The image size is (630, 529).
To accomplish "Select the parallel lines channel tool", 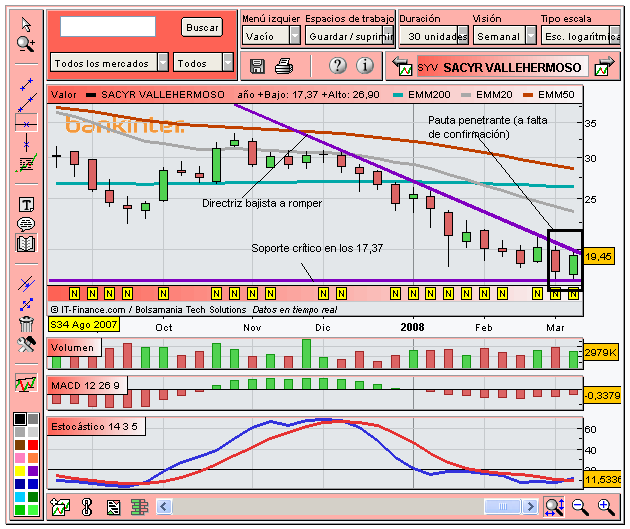I will [26, 284].
